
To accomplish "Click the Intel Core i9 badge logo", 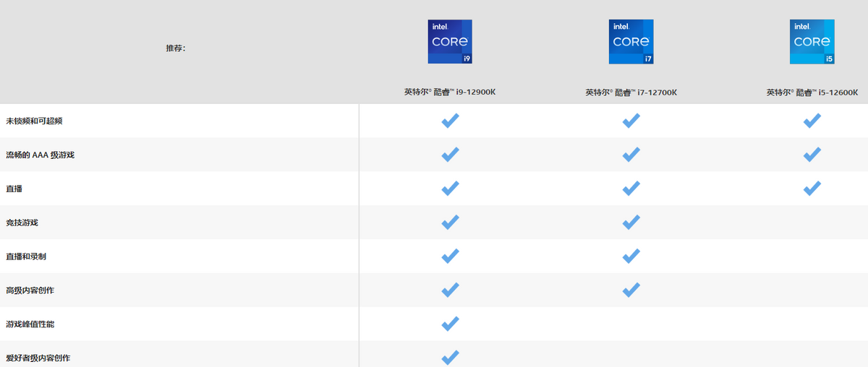I will (450, 42).
